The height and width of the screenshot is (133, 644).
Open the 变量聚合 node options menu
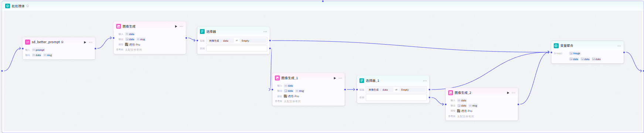tap(619, 46)
